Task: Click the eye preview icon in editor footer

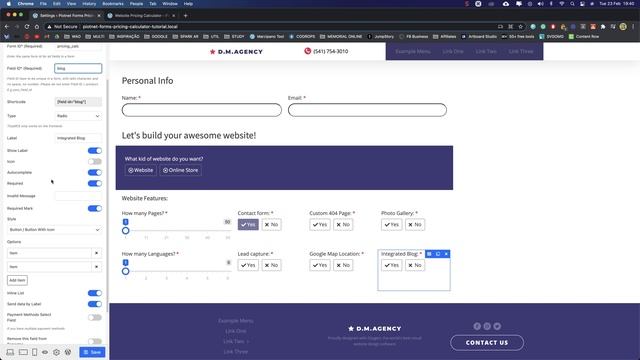Action: pos(45,352)
